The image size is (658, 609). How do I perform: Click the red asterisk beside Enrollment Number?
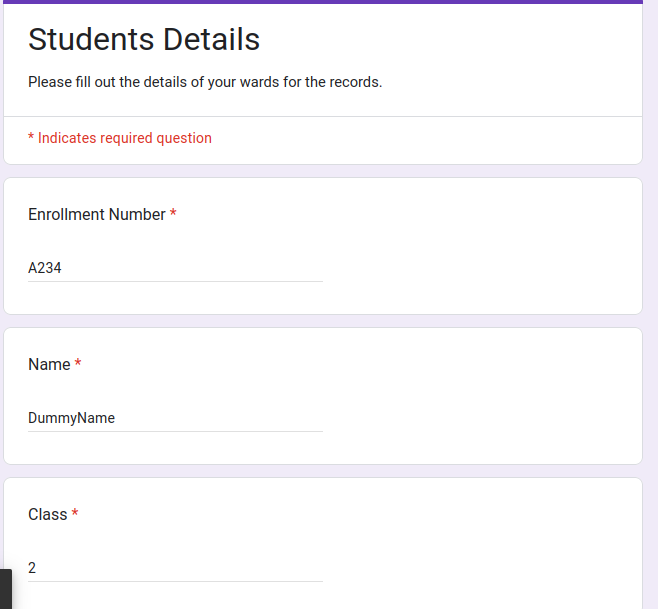tap(173, 214)
